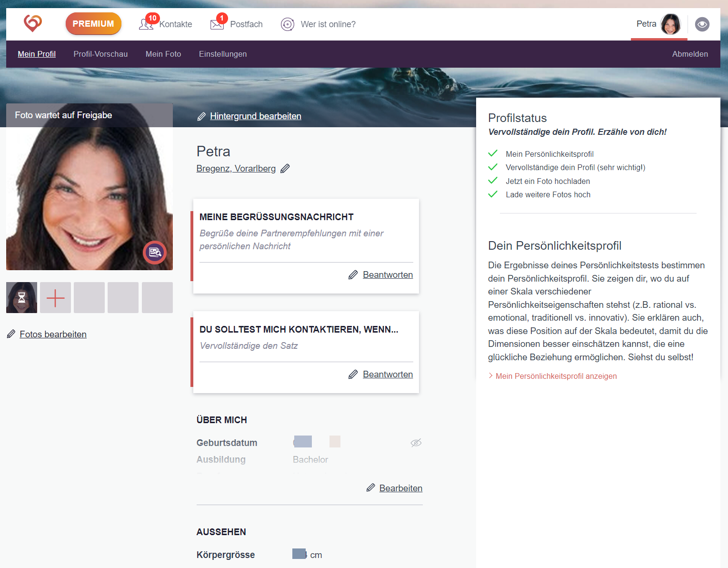Edit location with pencil next to Vorarlberg

(x=285, y=168)
